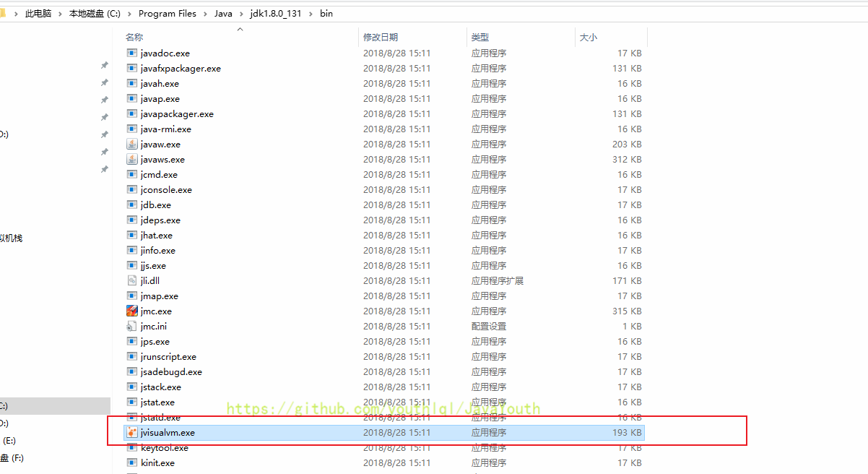
Task: Click the jli.dll library icon
Action: pos(131,280)
